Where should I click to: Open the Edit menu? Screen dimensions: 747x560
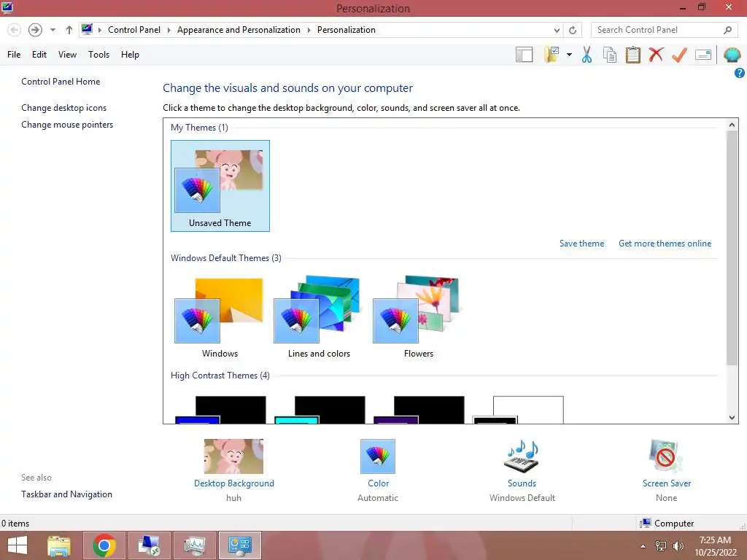pos(39,55)
